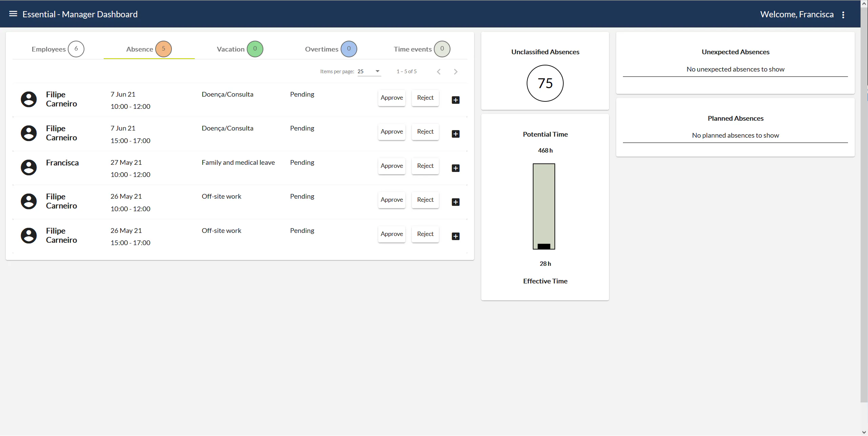The width and height of the screenshot is (868, 436).
Task: Expand details for Filipe Carneiro 7 Jun 15:00 absence
Action: point(456,134)
